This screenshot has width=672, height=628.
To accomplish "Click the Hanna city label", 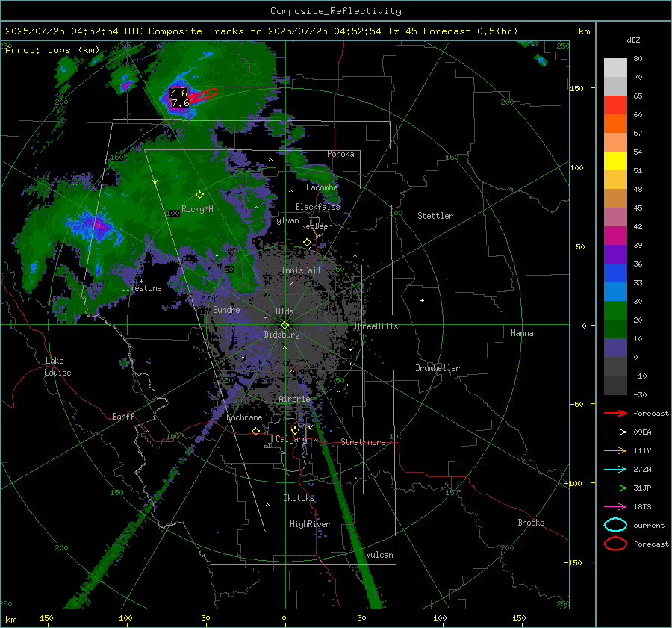I will 522,333.
